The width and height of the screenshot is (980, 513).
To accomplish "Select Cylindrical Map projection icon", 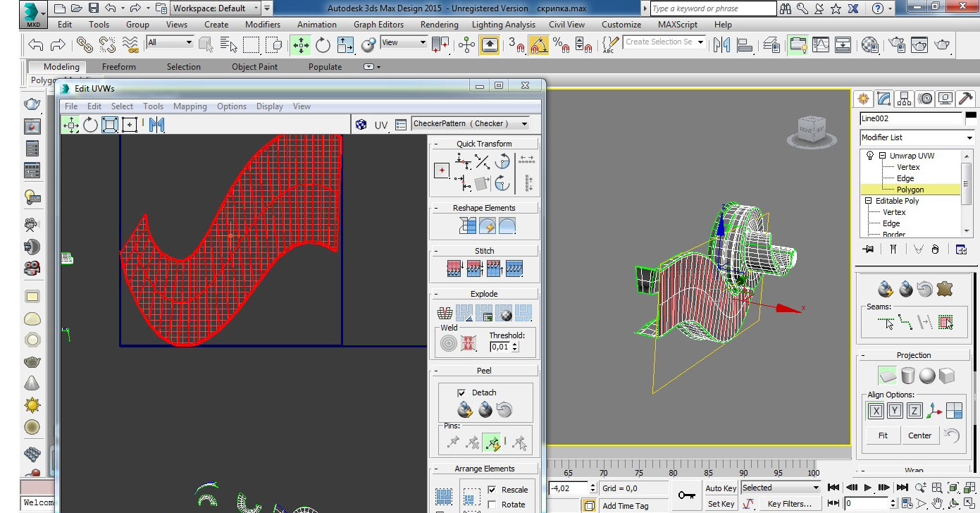I will [x=907, y=376].
